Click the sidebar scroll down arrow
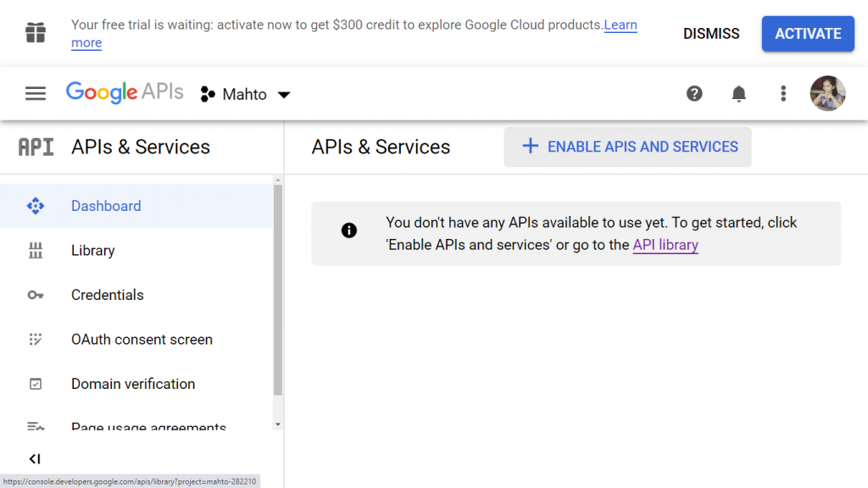Screen dimensions: 868x488 [x=278, y=425]
